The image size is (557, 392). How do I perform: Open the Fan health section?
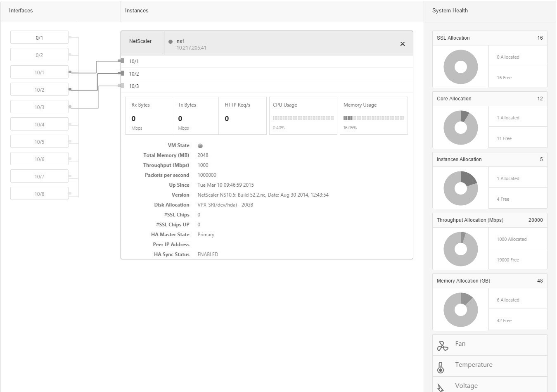point(490,345)
